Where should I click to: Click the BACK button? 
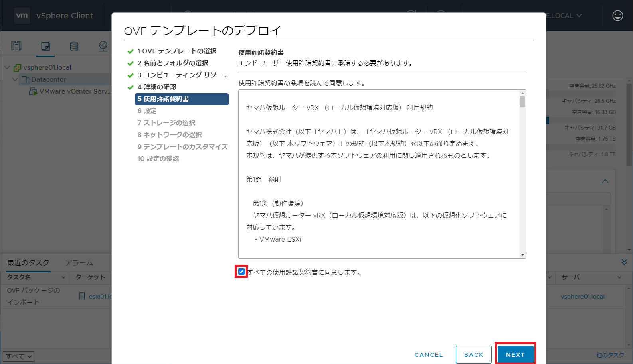(x=474, y=354)
